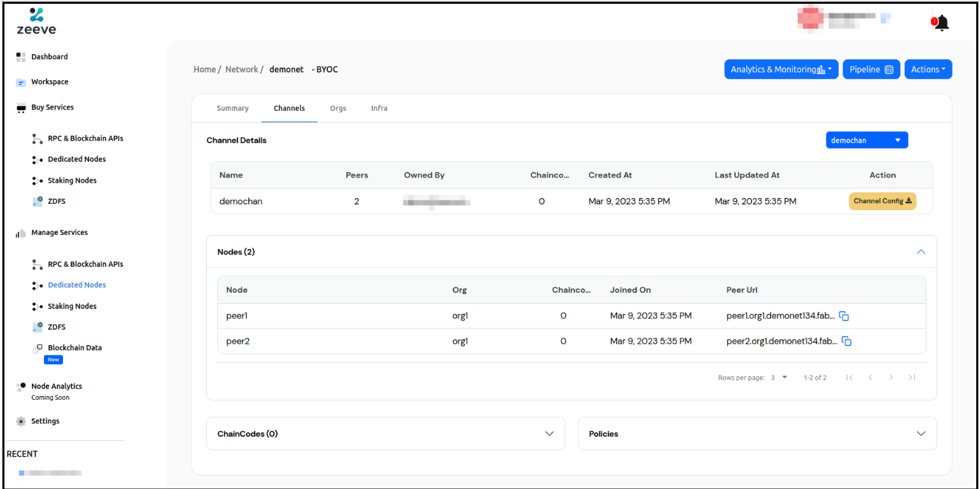Change the Rows per page selector
The image size is (980, 489).
(779, 378)
